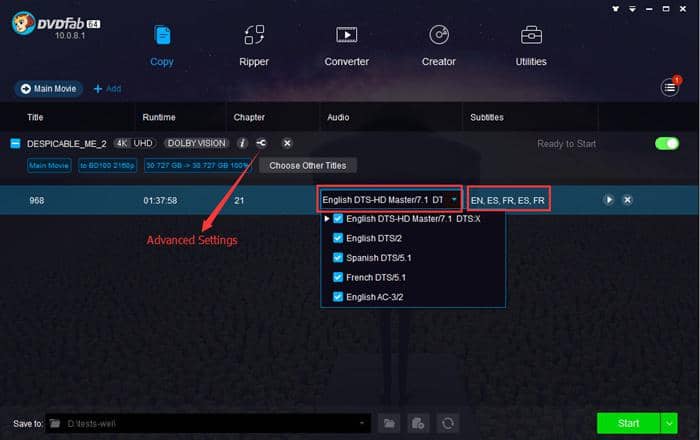This screenshot has width=700, height=440.
Task: Select the title number 968 cell
Action: (x=37, y=201)
